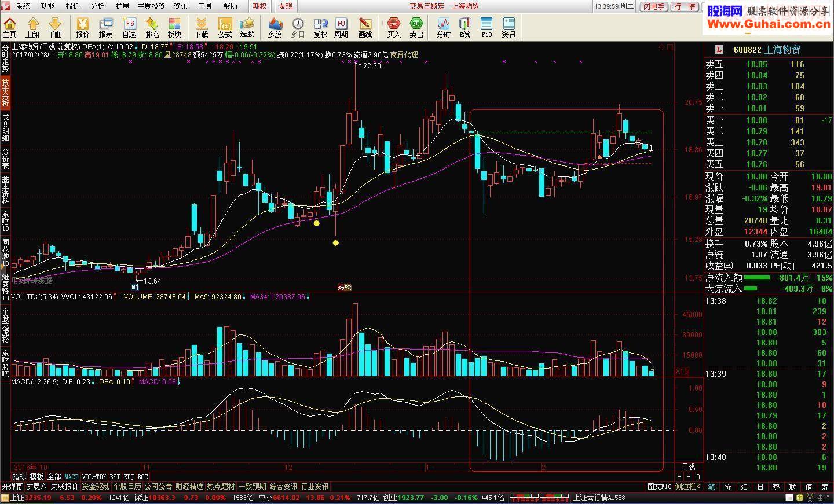Open the 功能 menu
The image size is (834, 504).
(x=47, y=6)
